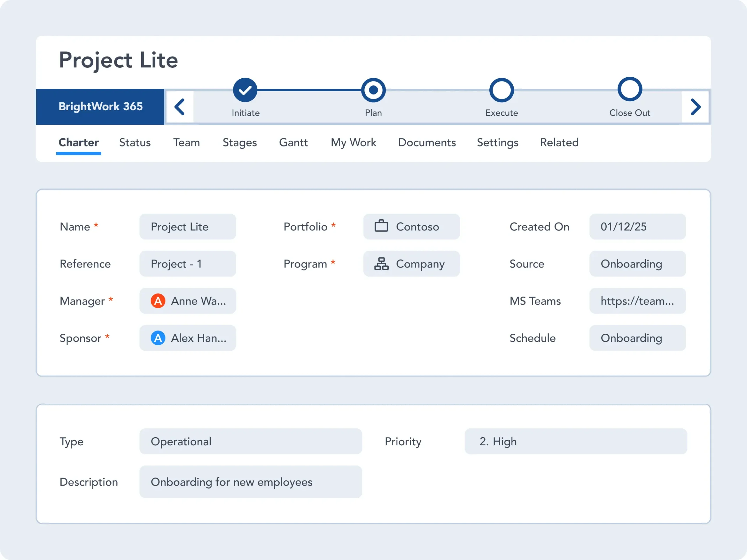Open the Source field showing Onboarding
This screenshot has height=560, width=747.
coord(637,264)
